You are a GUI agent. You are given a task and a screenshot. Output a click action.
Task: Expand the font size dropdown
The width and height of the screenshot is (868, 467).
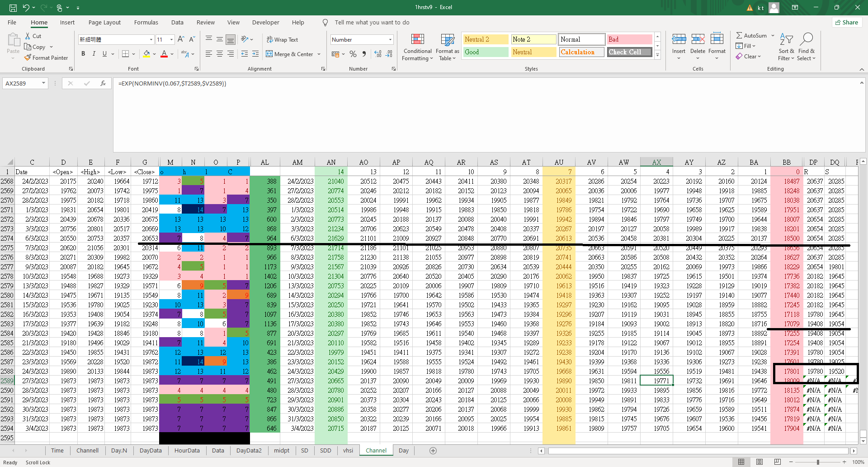click(171, 40)
